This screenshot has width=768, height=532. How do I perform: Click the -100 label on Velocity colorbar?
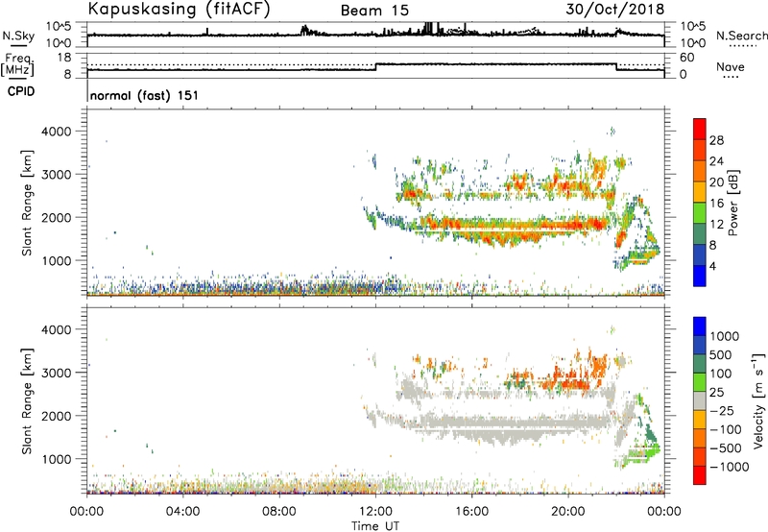[726, 429]
